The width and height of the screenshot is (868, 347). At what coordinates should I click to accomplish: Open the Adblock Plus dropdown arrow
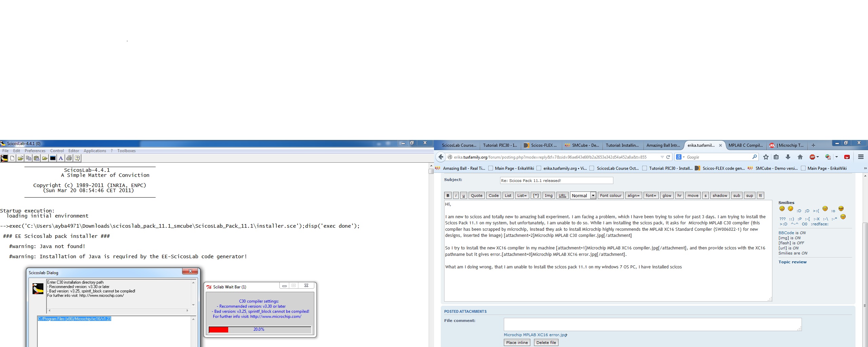[818, 157]
